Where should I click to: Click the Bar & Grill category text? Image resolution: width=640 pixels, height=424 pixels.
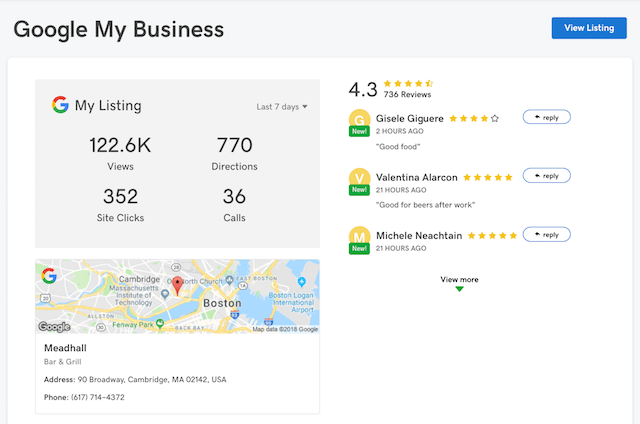click(62, 362)
